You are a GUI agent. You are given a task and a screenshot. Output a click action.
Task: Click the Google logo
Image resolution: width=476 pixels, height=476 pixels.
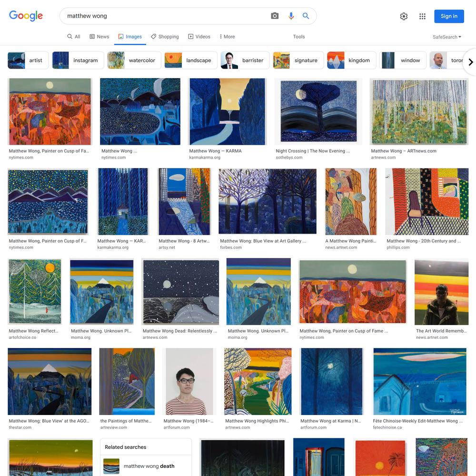pos(26,16)
